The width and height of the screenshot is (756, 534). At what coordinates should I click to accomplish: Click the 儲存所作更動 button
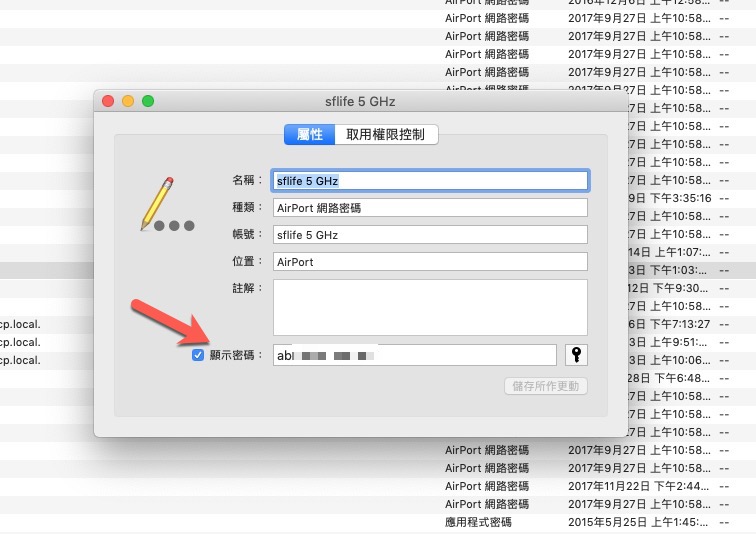click(x=546, y=386)
